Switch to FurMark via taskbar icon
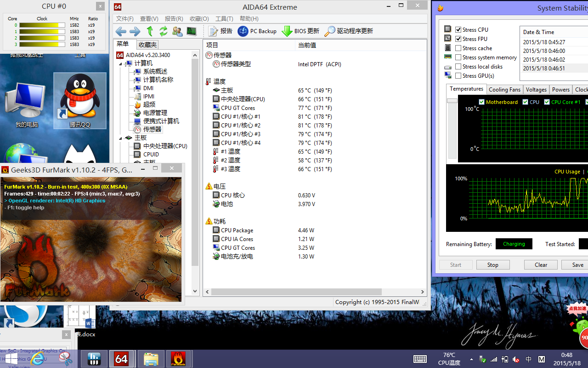 click(x=178, y=359)
